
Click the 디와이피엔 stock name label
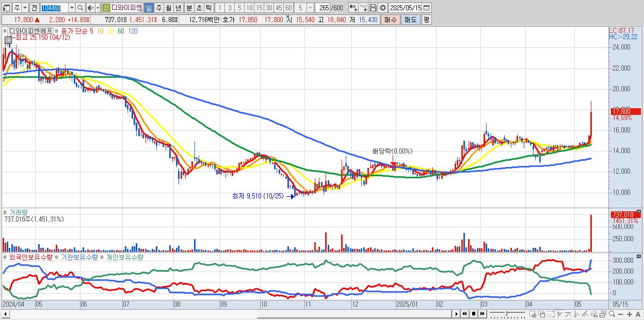click(x=127, y=8)
